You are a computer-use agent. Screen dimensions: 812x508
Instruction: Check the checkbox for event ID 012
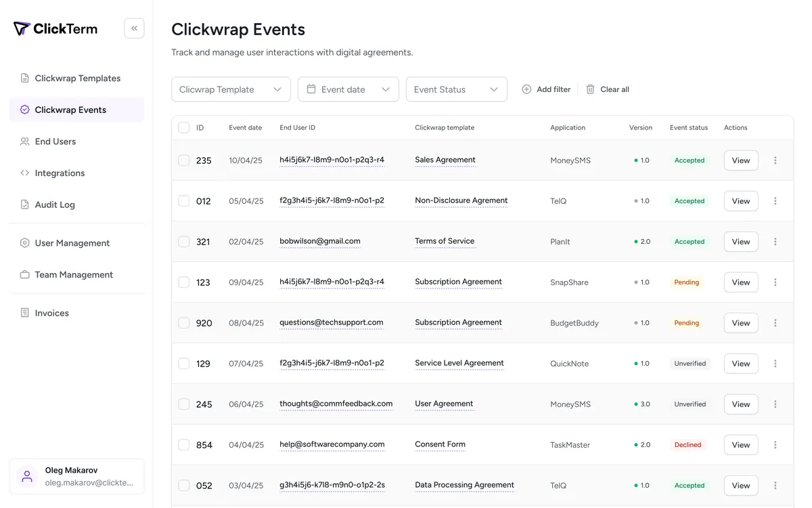(x=184, y=201)
